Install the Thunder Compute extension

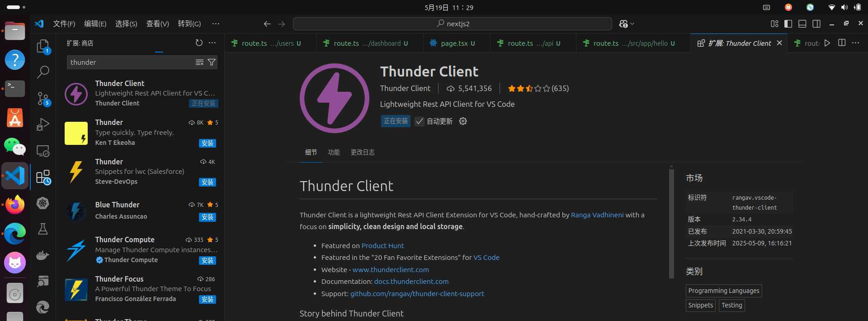pos(208,260)
